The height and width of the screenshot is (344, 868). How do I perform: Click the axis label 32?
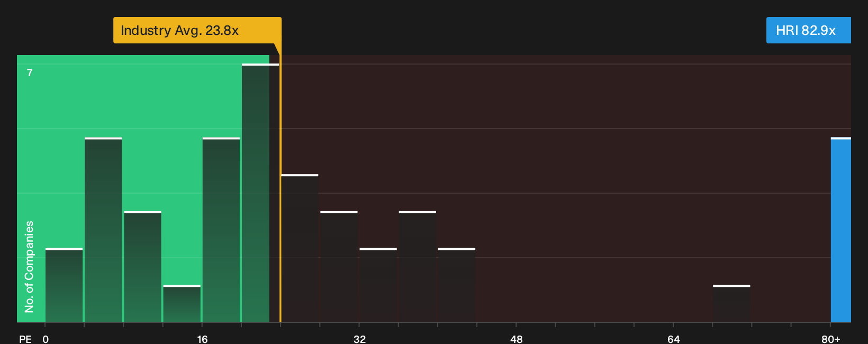[359, 339]
